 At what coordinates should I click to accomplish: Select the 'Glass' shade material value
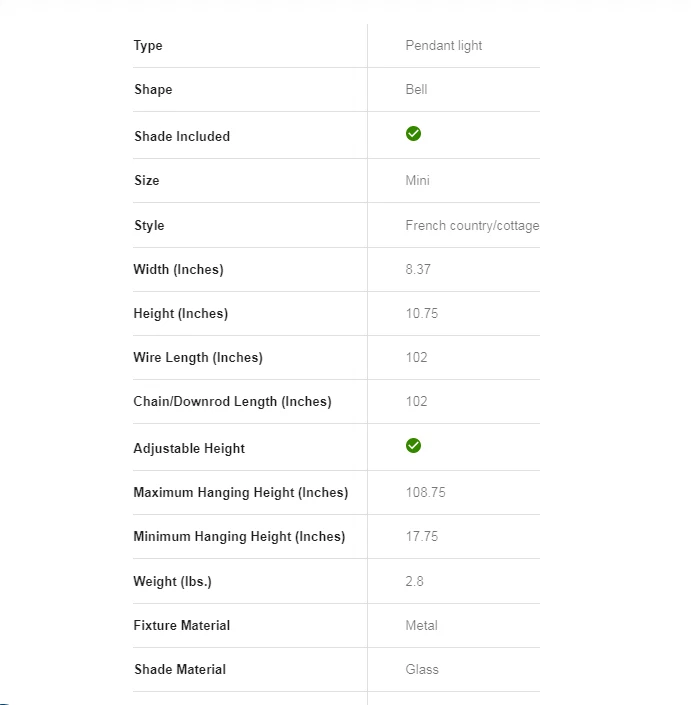422,670
